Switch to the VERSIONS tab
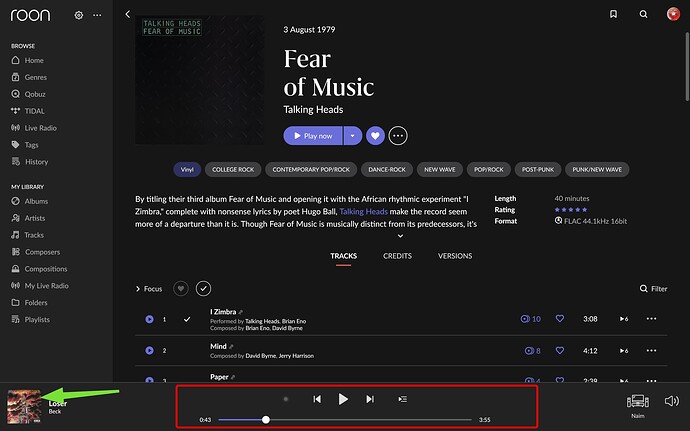 [x=455, y=256]
